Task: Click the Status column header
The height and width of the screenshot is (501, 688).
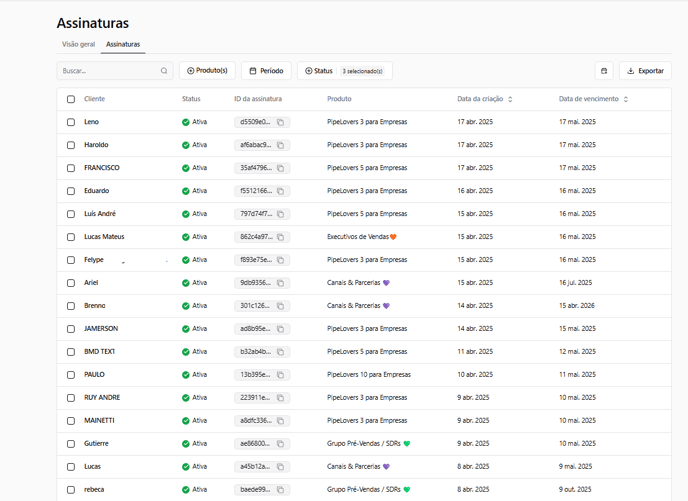Action: click(191, 99)
